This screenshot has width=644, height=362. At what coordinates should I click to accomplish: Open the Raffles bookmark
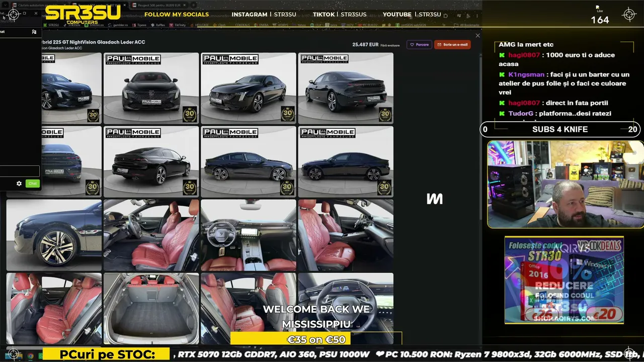(x=158, y=25)
